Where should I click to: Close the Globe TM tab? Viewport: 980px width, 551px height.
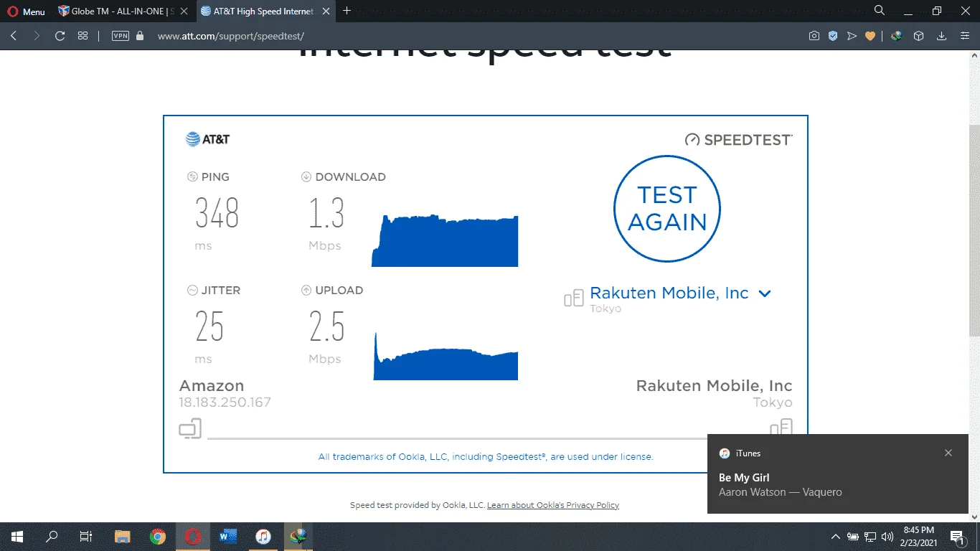pyautogui.click(x=184, y=11)
